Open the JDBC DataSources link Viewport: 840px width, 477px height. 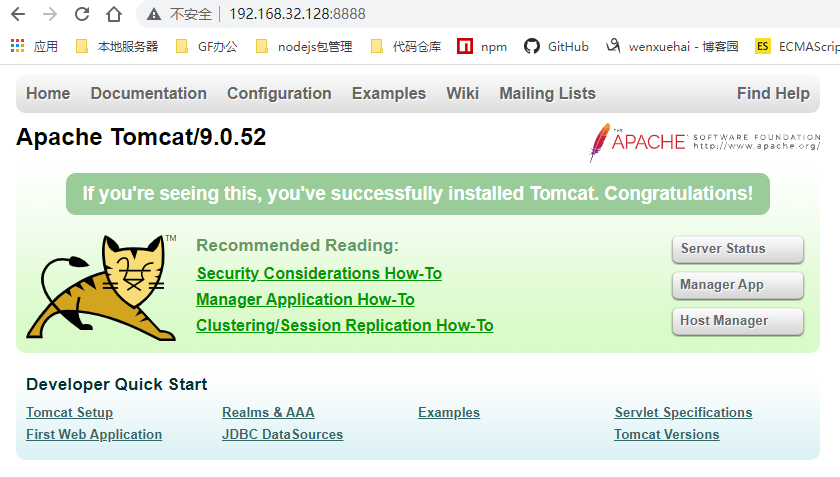[x=283, y=435]
